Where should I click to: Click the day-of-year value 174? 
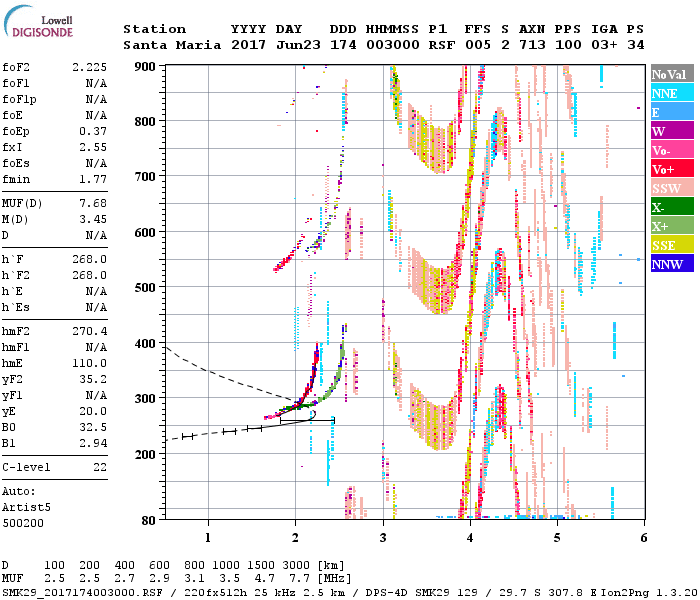(x=343, y=46)
